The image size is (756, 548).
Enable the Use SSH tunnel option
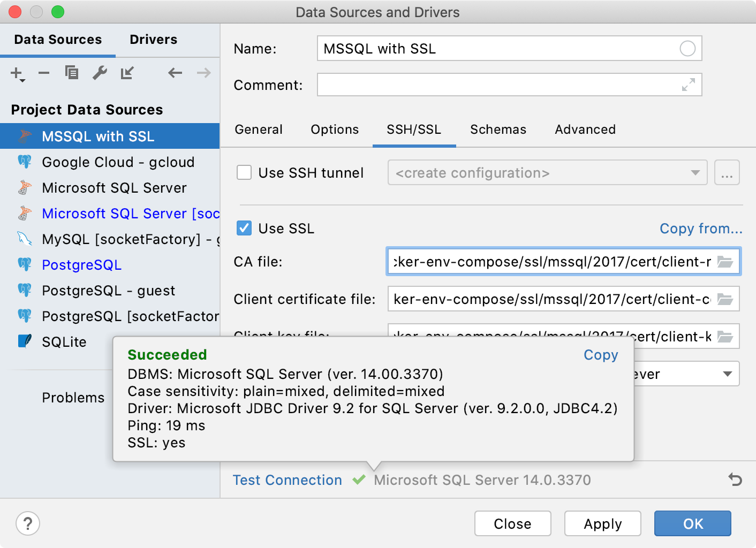click(244, 172)
